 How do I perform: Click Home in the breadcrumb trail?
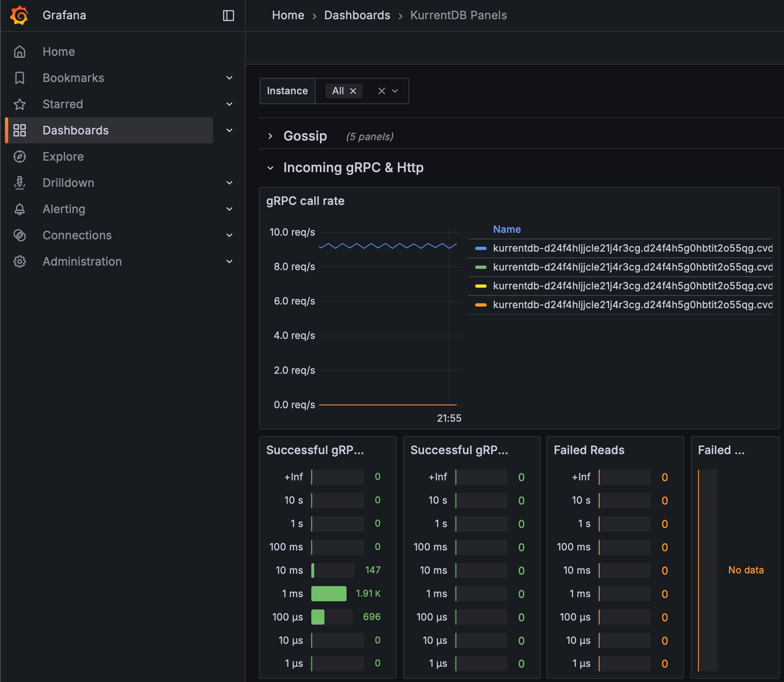coord(288,15)
